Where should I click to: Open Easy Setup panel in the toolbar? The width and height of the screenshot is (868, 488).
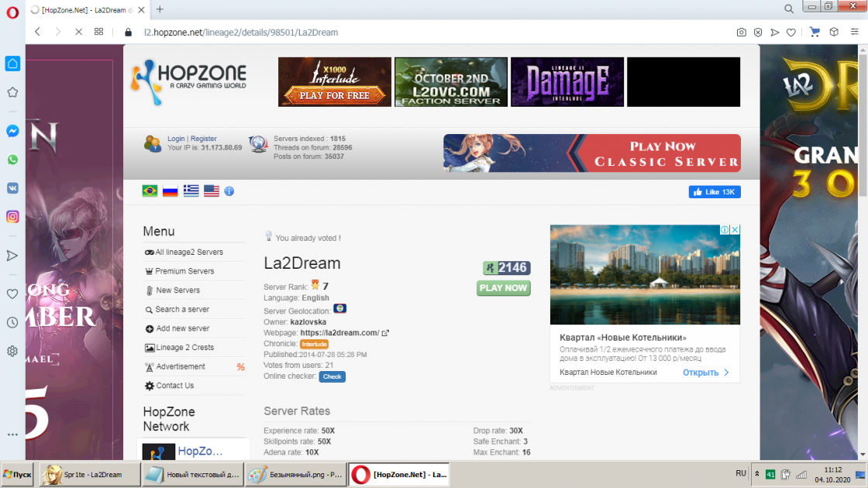pyautogui.click(x=853, y=33)
